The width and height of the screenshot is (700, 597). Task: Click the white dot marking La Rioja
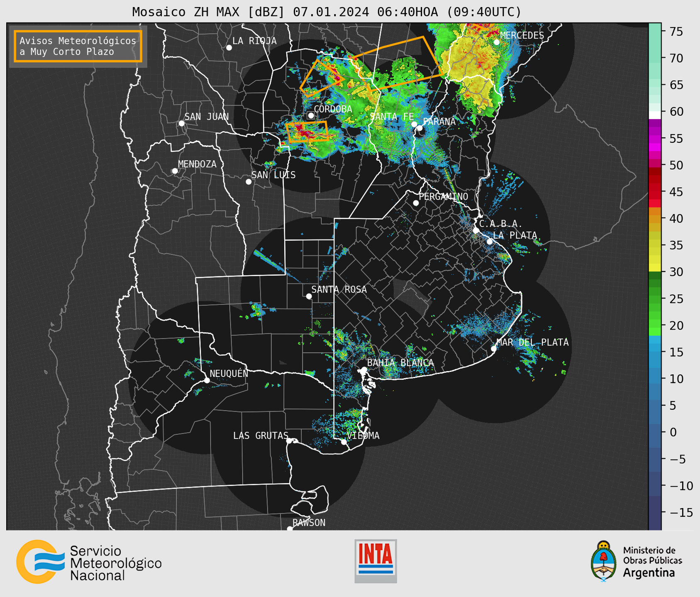click(229, 48)
